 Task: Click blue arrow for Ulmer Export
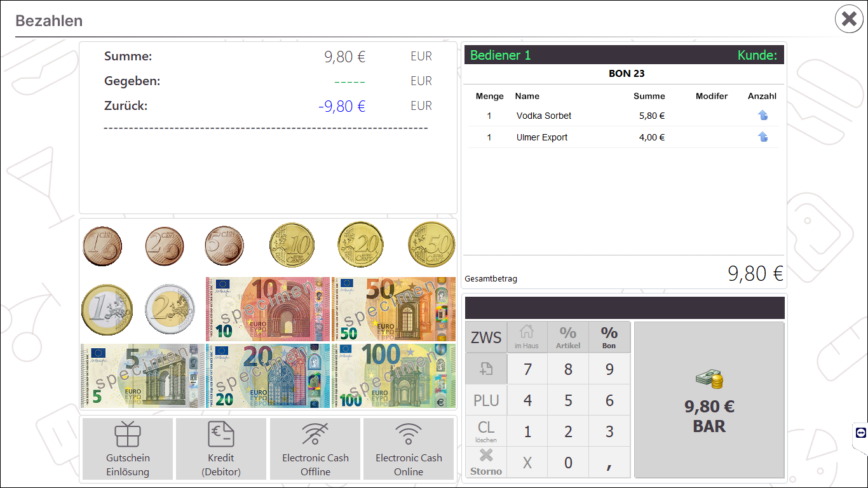pyautogui.click(x=763, y=137)
